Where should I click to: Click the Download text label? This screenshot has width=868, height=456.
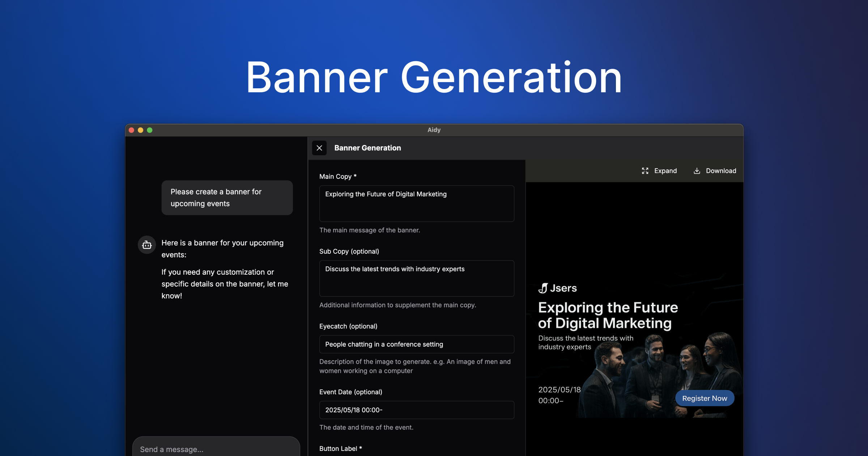[x=720, y=171]
